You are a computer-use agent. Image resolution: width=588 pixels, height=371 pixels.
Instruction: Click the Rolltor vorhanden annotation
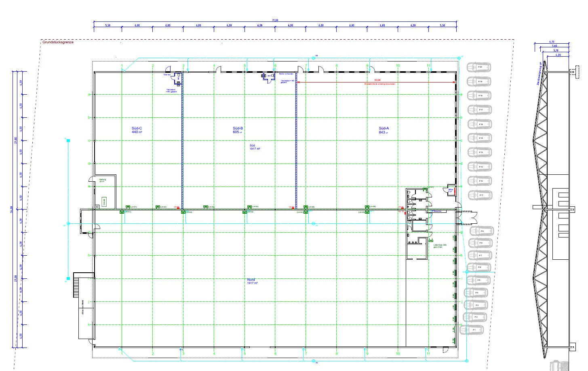(286, 74)
